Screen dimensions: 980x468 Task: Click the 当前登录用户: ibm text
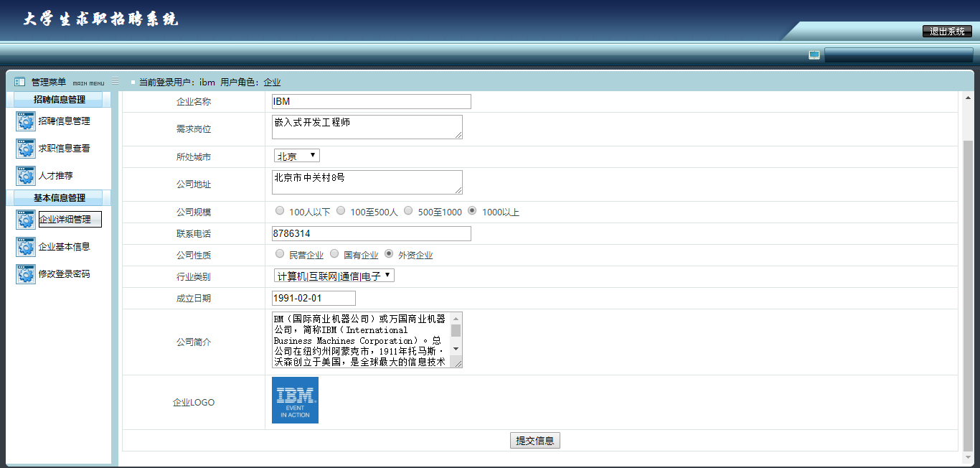[x=177, y=83]
